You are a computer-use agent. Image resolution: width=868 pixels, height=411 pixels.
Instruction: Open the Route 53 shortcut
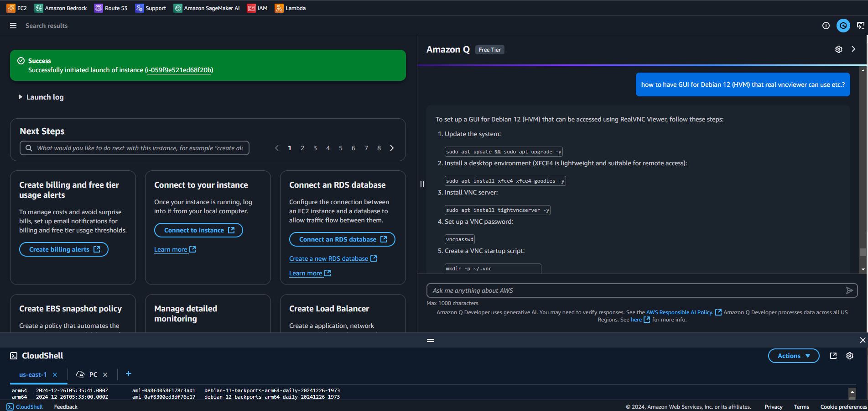pos(111,8)
